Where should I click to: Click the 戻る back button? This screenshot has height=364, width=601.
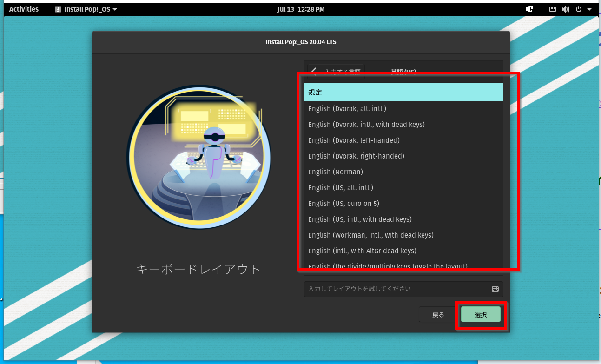tap(438, 315)
